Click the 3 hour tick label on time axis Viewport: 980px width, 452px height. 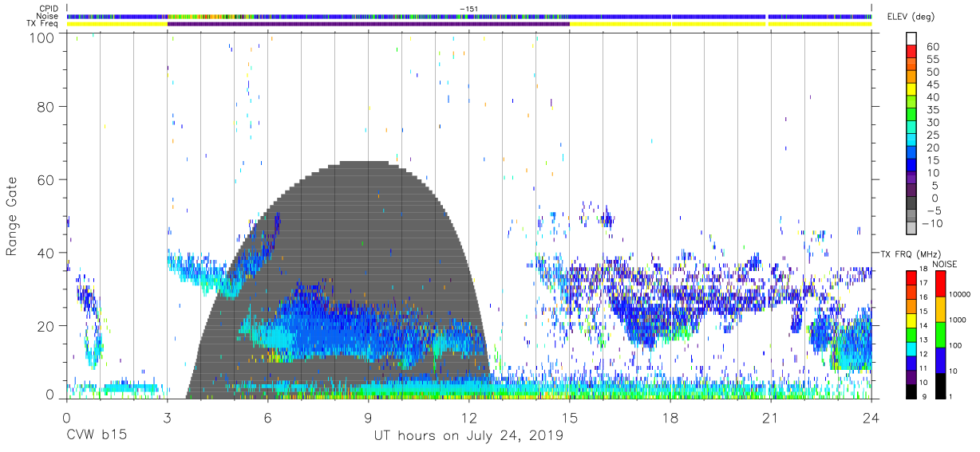167,417
